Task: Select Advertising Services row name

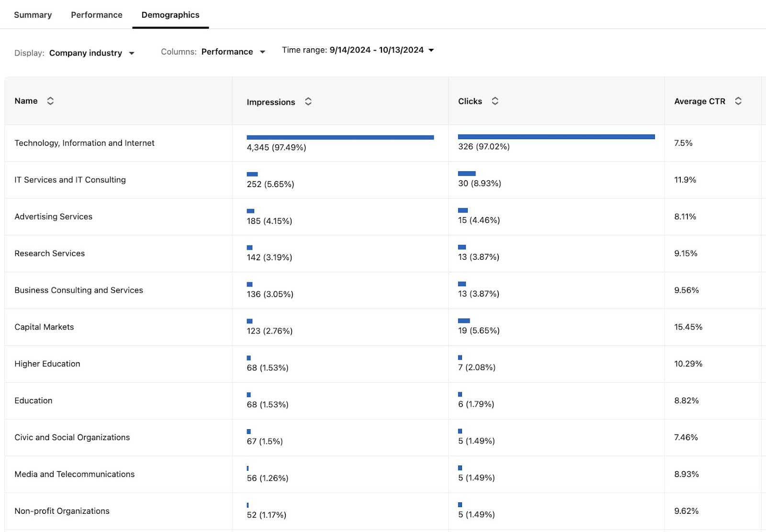Action: [54, 217]
